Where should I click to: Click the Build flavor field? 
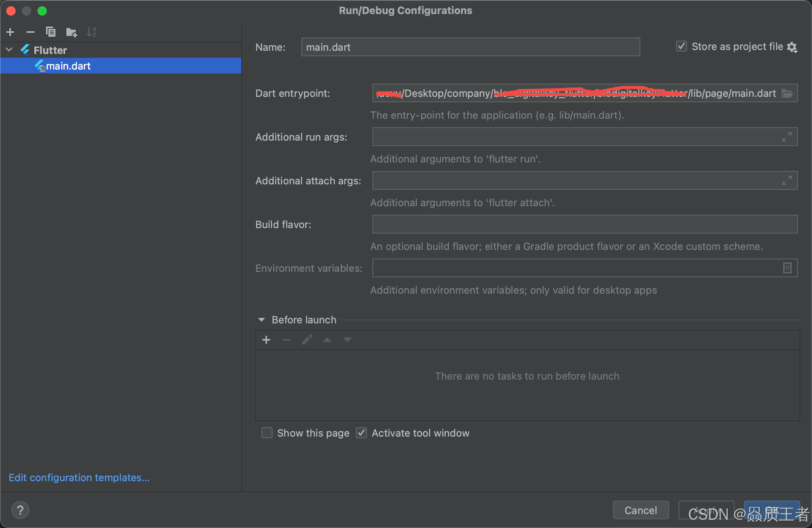pyautogui.click(x=585, y=224)
